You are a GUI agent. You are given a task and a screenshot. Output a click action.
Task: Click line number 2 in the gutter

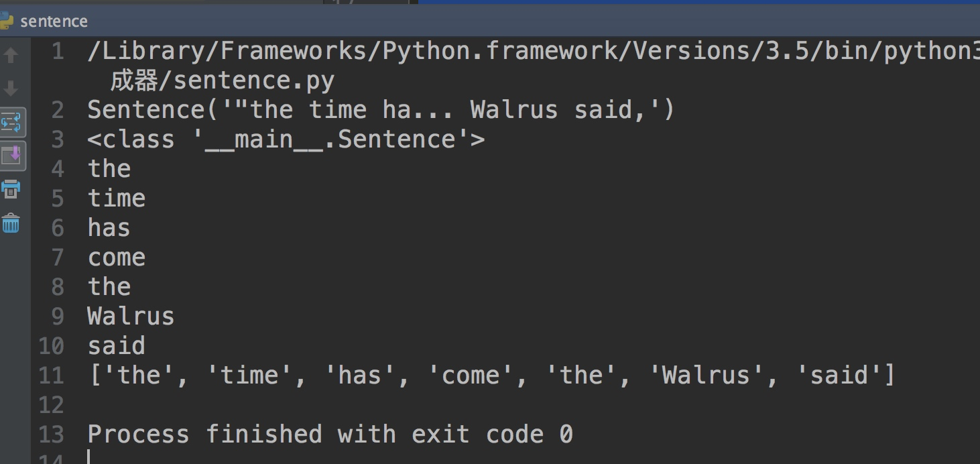[58, 110]
